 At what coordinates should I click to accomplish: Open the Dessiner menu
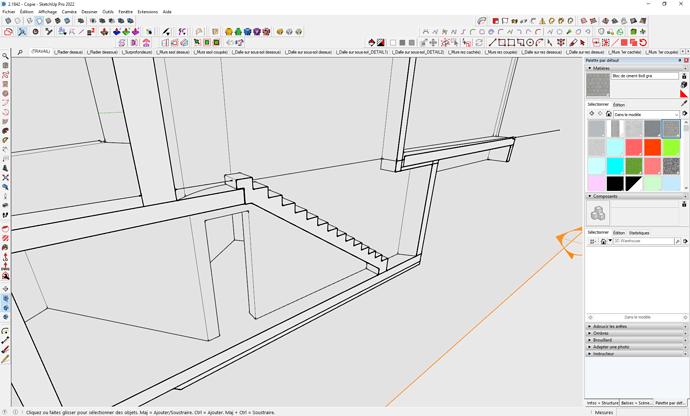(x=89, y=12)
